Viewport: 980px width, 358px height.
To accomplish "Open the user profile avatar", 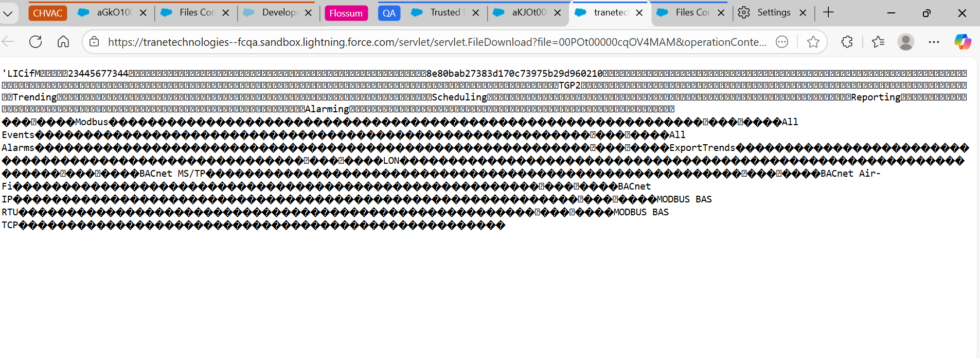I will [906, 42].
